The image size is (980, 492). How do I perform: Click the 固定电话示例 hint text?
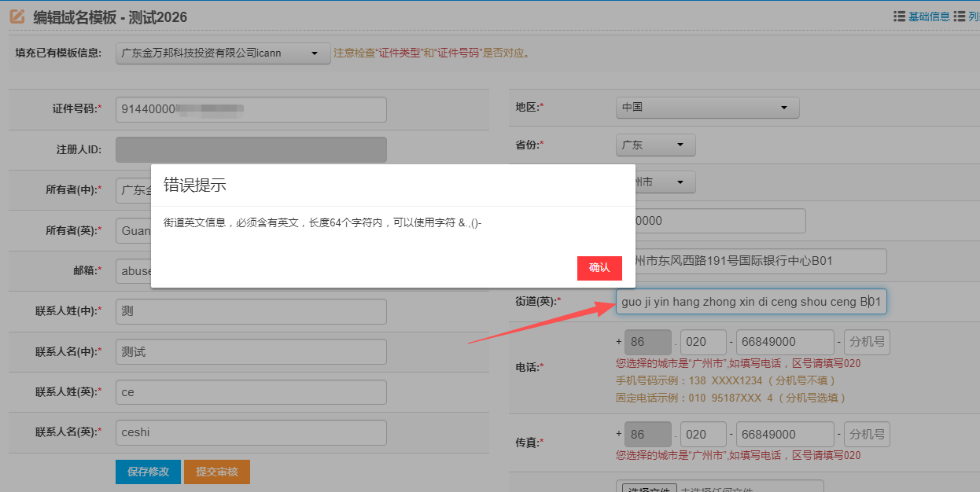click(731, 398)
